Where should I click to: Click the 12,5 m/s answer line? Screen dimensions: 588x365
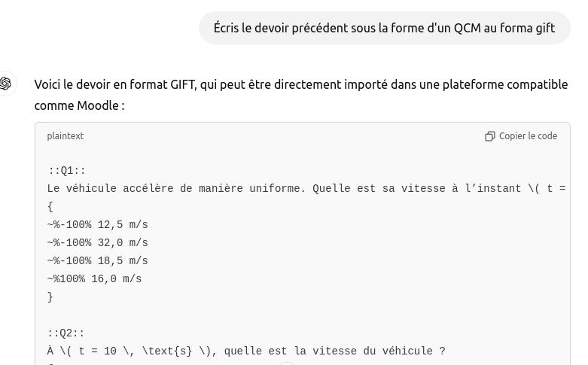click(98, 225)
